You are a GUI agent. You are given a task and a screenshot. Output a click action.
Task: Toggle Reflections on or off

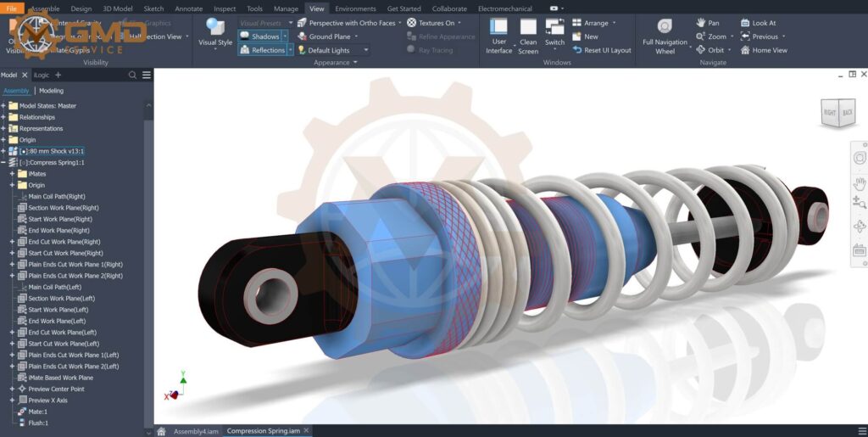click(262, 50)
